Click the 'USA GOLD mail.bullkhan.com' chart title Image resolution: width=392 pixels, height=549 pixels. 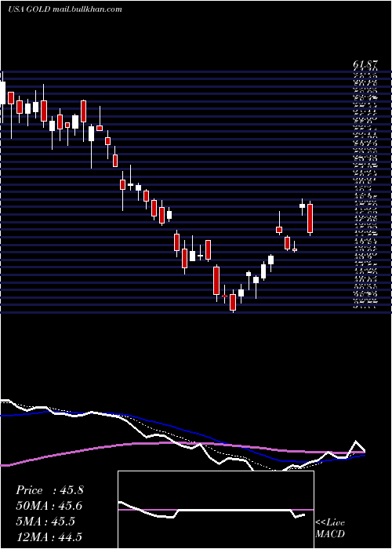(x=65, y=9)
